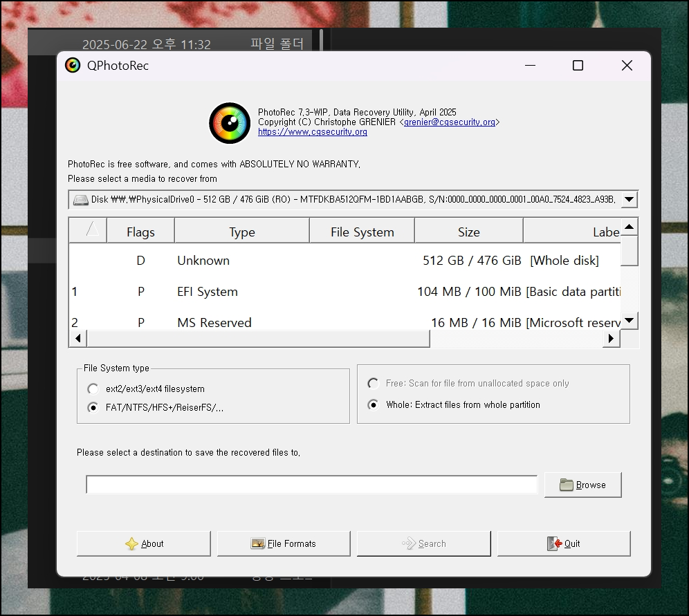Click the partition table scroll-up arrow

pos(630,227)
